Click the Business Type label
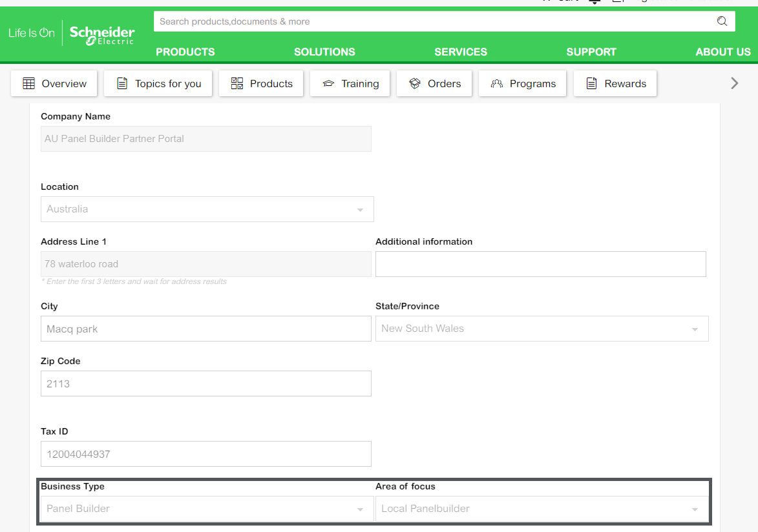This screenshot has width=758, height=532. coord(72,487)
